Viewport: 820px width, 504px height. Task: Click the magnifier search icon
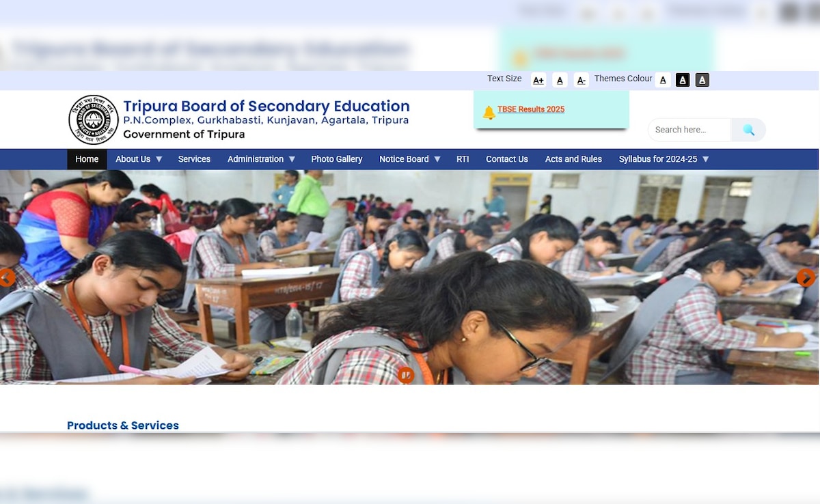pyautogui.click(x=748, y=130)
